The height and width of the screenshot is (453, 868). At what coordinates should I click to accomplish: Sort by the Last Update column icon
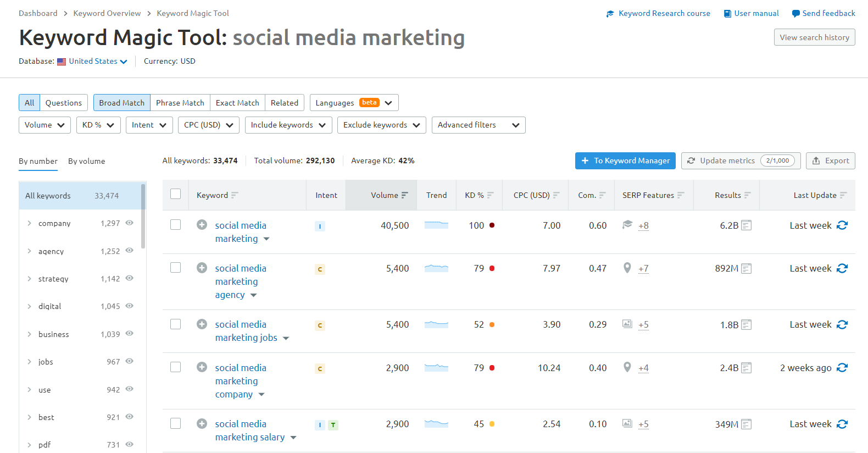[x=843, y=195]
